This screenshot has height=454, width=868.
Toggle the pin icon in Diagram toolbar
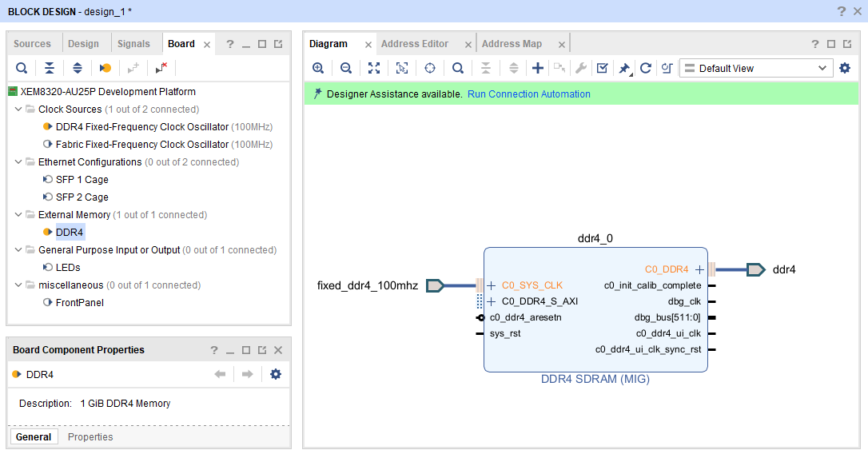(624, 68)
